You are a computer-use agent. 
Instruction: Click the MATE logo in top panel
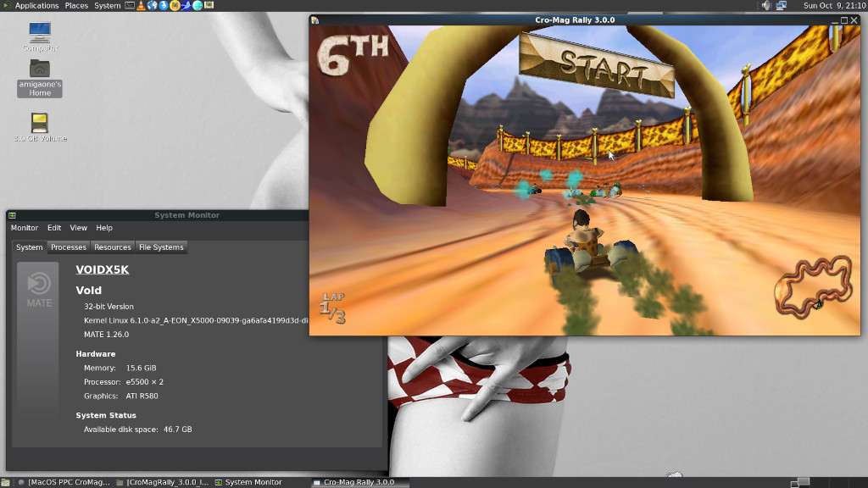[7, 6]
